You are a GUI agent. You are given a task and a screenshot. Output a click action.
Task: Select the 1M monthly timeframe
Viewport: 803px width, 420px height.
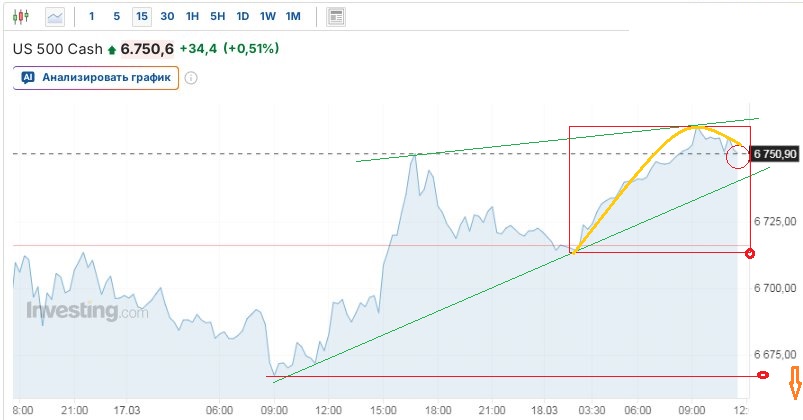292,16
